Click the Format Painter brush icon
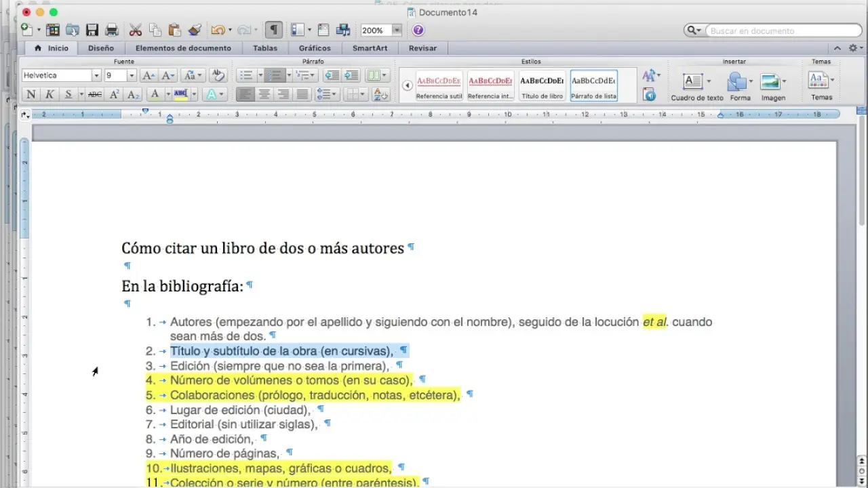 click(195, 30)
